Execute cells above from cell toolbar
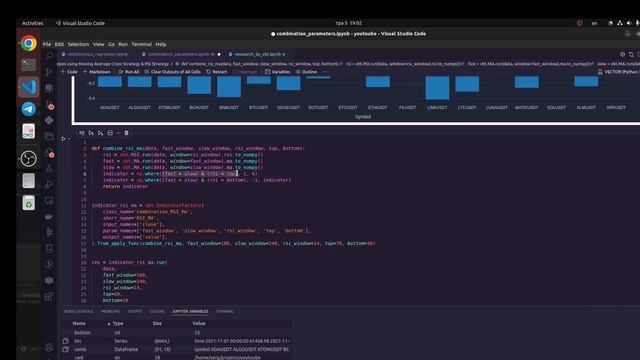Viewport: 640px width, 360px height. [x=91, y=133]
